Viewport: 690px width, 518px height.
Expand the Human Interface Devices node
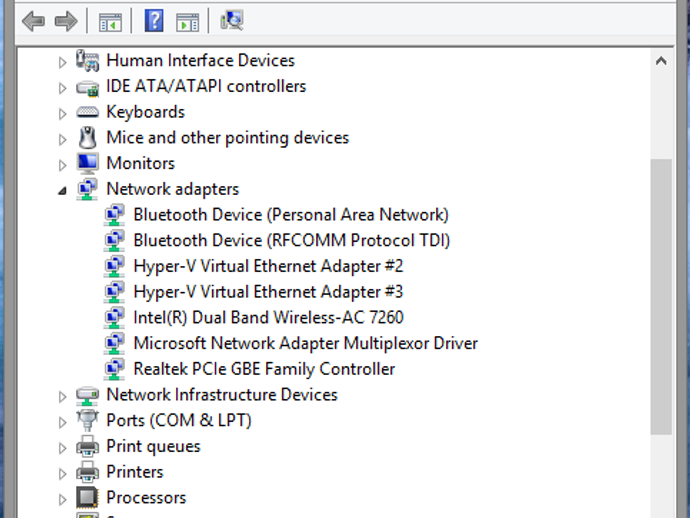pyautogui.click(x=62, y=61)
